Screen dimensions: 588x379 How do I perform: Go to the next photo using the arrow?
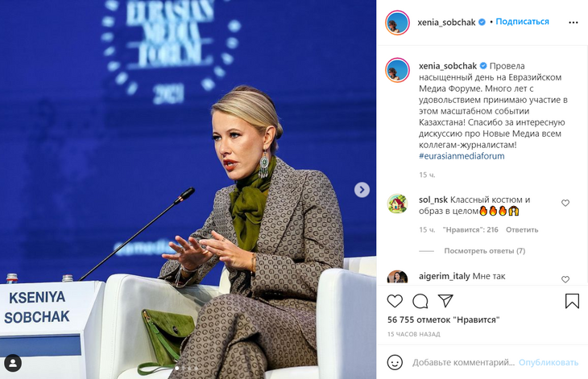point(362,190)
